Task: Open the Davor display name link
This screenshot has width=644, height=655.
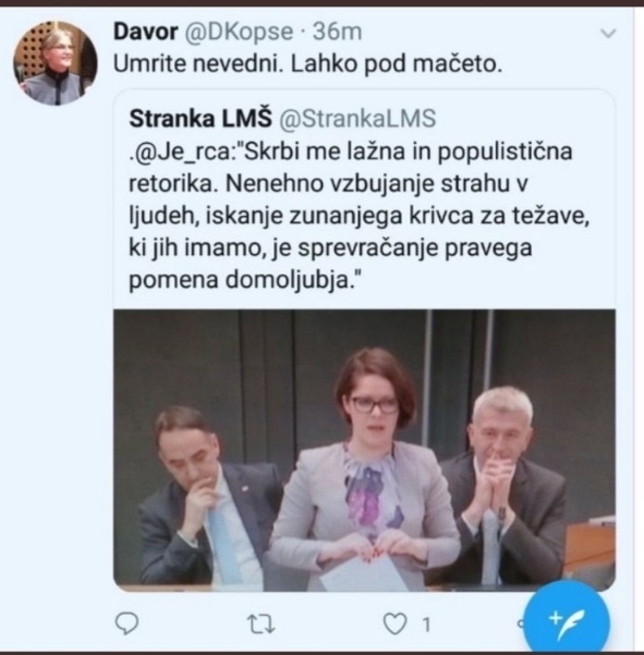Action: pos(145,32)
